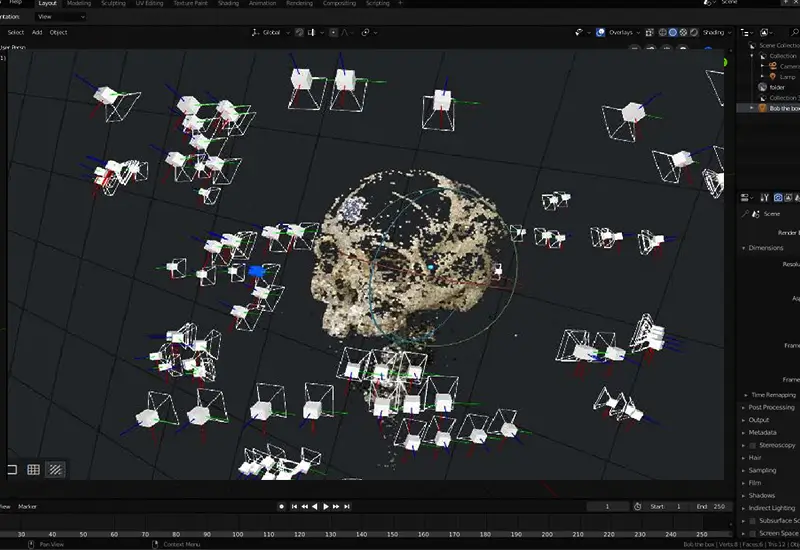Jump to the timeline end frame

(x=348, y=507)
